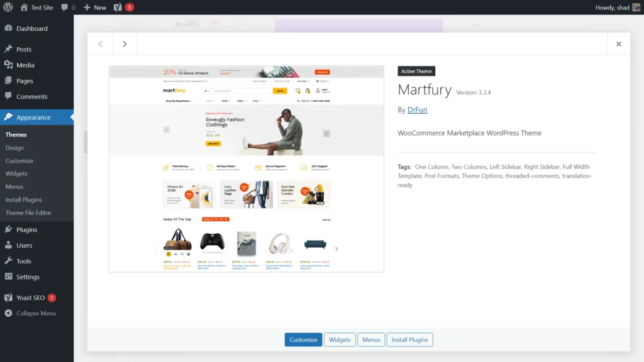Image resolution: width=644 pixels, height=362 pixels.
Task: Open the DrFuri author link
Action: [x=417, y=110]
